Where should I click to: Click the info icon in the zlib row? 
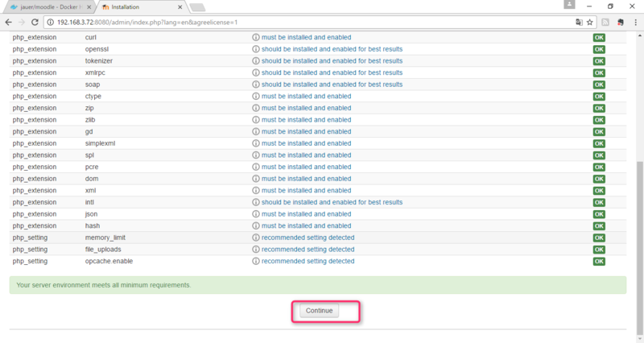255,119
